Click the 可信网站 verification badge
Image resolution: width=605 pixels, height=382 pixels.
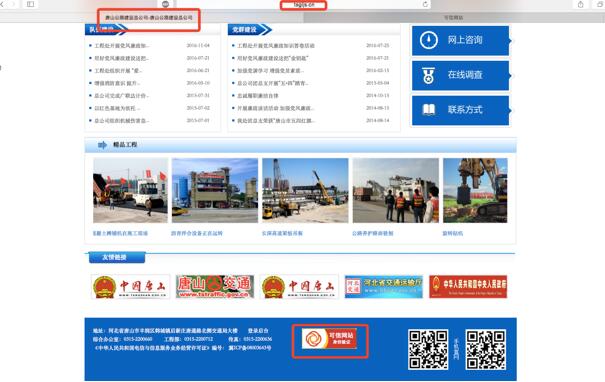(x=329, y=338)
